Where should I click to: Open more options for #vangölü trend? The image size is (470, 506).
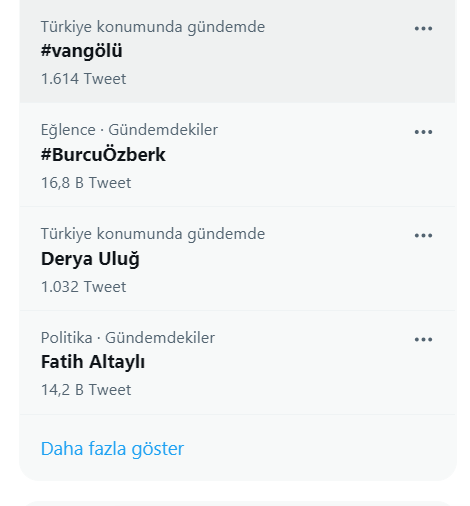click(x=423, y=29)
